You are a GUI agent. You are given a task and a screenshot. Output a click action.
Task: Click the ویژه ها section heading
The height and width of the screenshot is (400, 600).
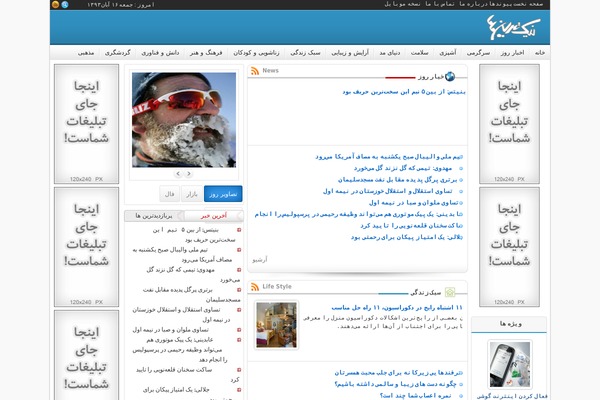tap(510, 324)
